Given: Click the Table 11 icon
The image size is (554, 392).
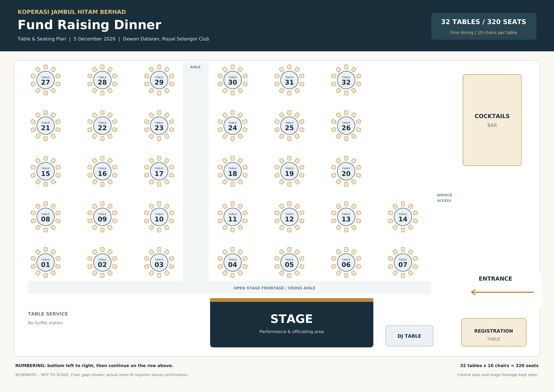Looking at the screenshot, I should coord(233,217).
